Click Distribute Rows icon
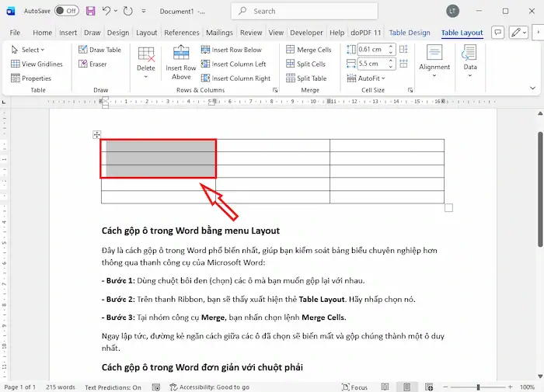 pyautogui.click(x=403, y=50)
